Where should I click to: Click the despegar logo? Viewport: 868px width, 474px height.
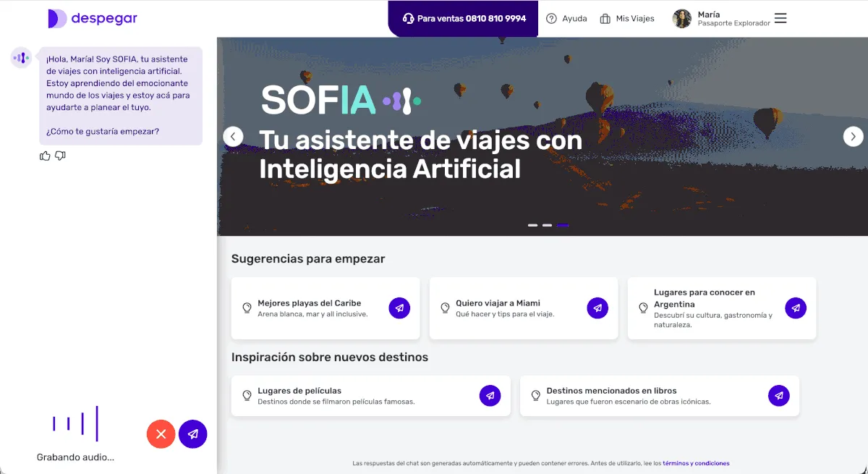[93, 19]
